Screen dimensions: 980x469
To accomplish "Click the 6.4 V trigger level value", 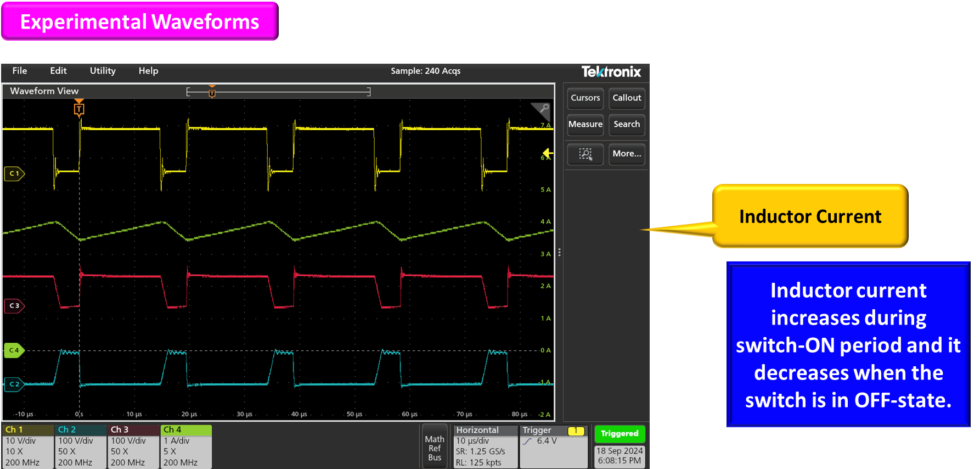I will [x=547, y=441].
